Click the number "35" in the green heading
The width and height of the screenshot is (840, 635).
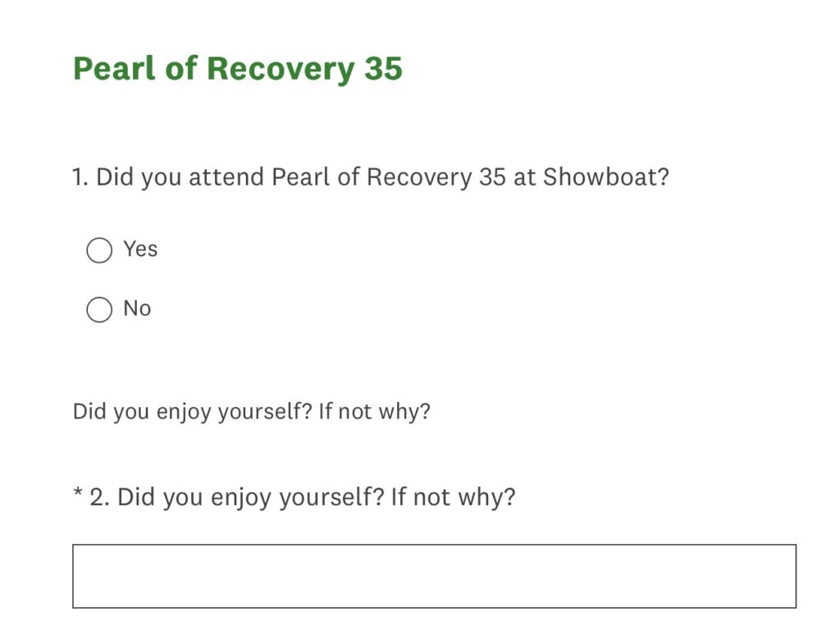[x=383, y=69]
